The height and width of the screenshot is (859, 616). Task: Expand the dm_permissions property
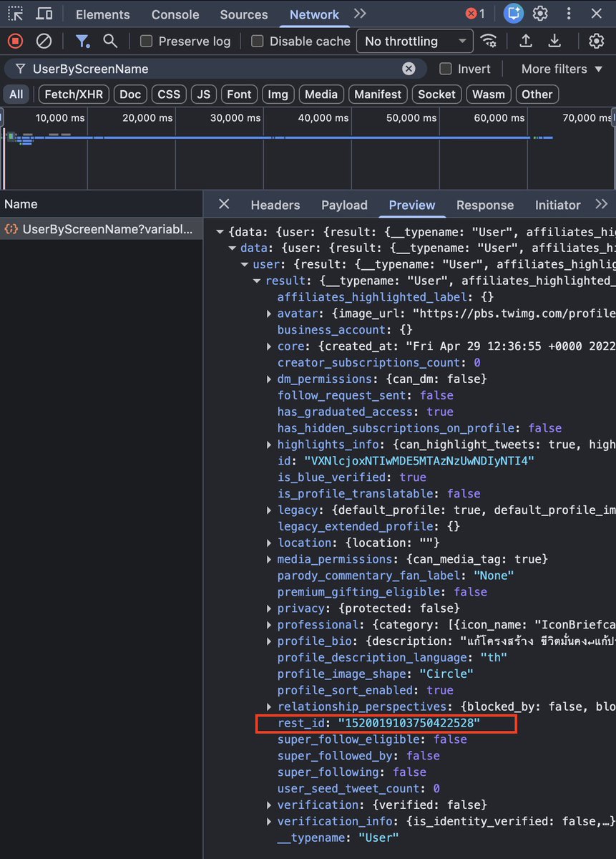pos(269,379)
